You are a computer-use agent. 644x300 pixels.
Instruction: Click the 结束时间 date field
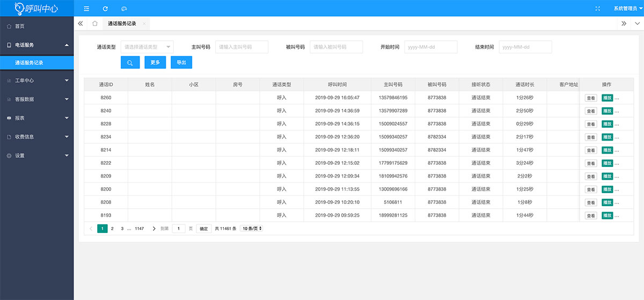525,47
